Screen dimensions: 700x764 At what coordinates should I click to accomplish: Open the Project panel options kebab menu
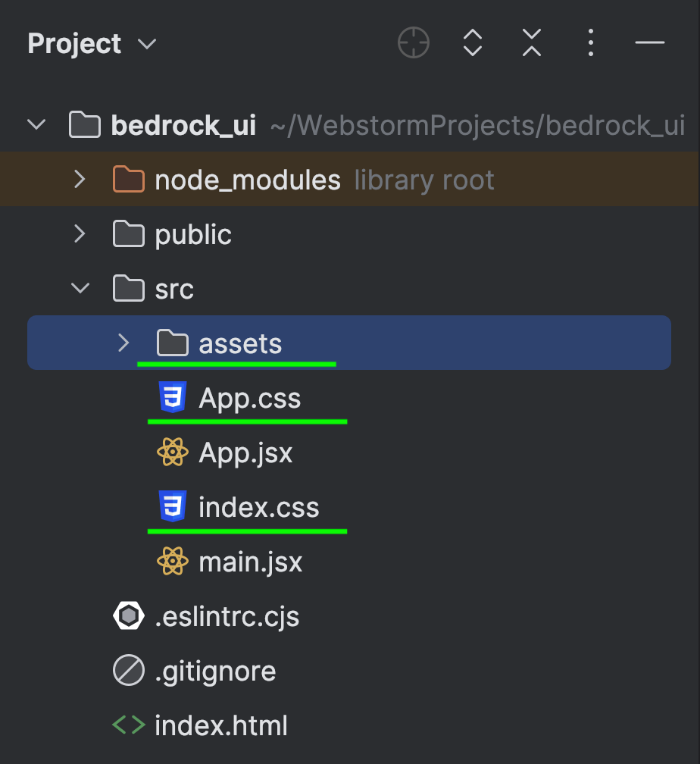[591, 43]
